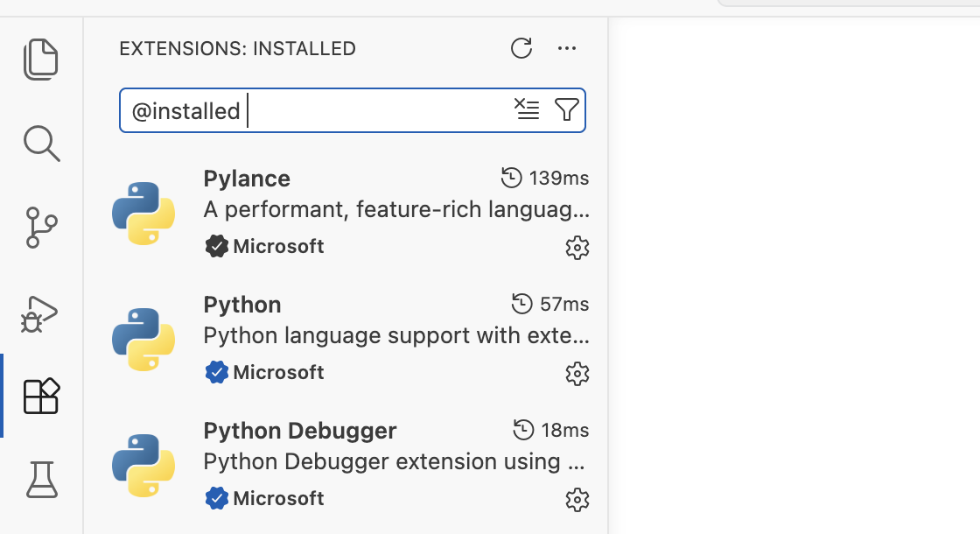The height and width of the screenshot is (534, 980).
Task: Open the Pylance manage gear menu
Action: click(x=577, y=248)
